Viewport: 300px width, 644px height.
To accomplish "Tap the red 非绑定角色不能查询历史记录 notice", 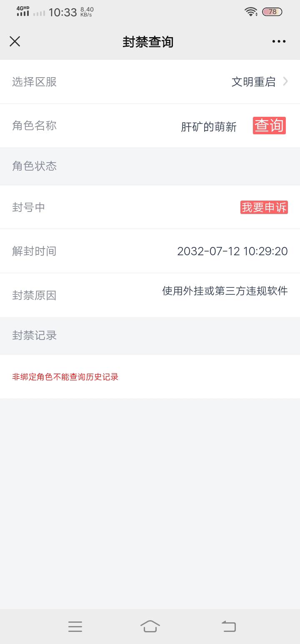I will click(x=65, y=377).
